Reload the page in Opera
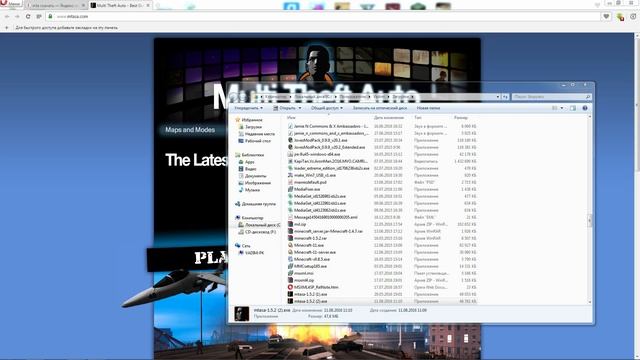The image size is (640, 360). tap(28, 16)
